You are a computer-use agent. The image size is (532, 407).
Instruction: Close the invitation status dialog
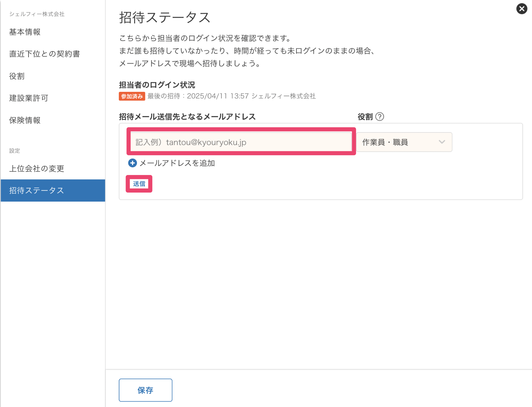(521, 9)
